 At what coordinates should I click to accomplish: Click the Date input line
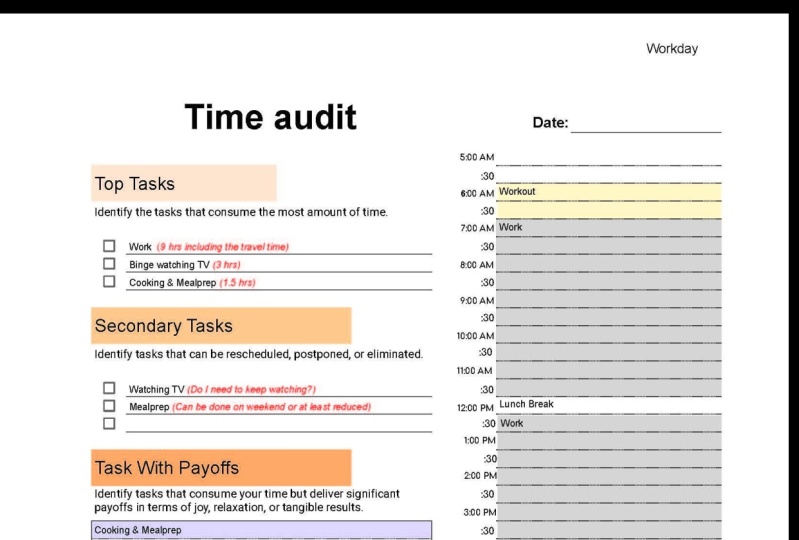tap(646, 125)
